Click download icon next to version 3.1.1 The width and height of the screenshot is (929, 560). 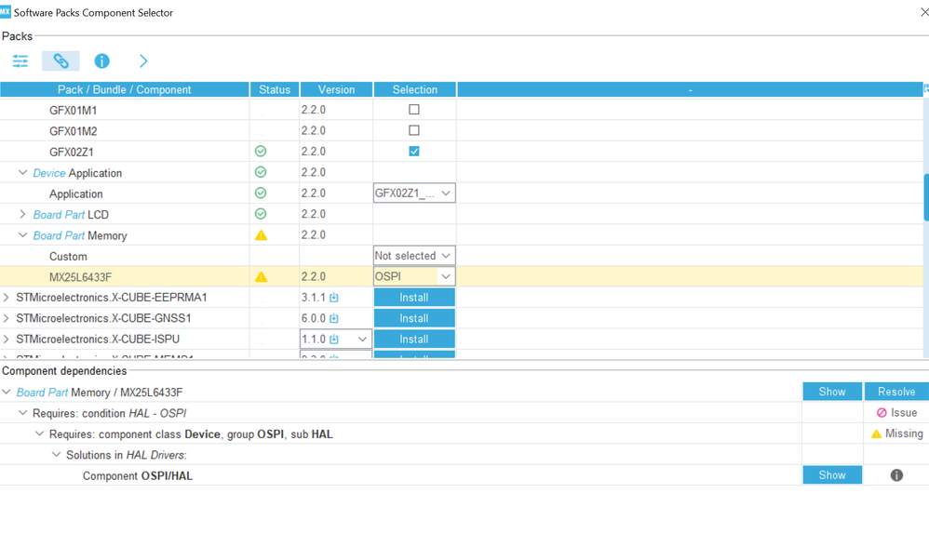pyautogui.click(x=334, y=297)
